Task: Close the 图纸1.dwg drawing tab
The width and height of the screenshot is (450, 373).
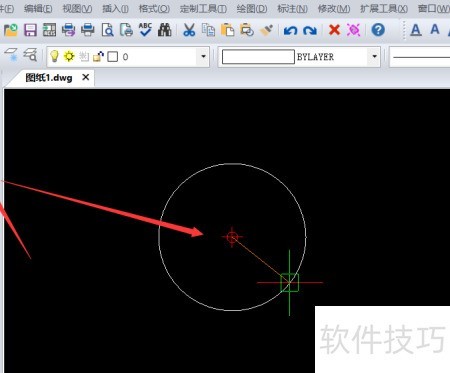Action: [86, 77]
